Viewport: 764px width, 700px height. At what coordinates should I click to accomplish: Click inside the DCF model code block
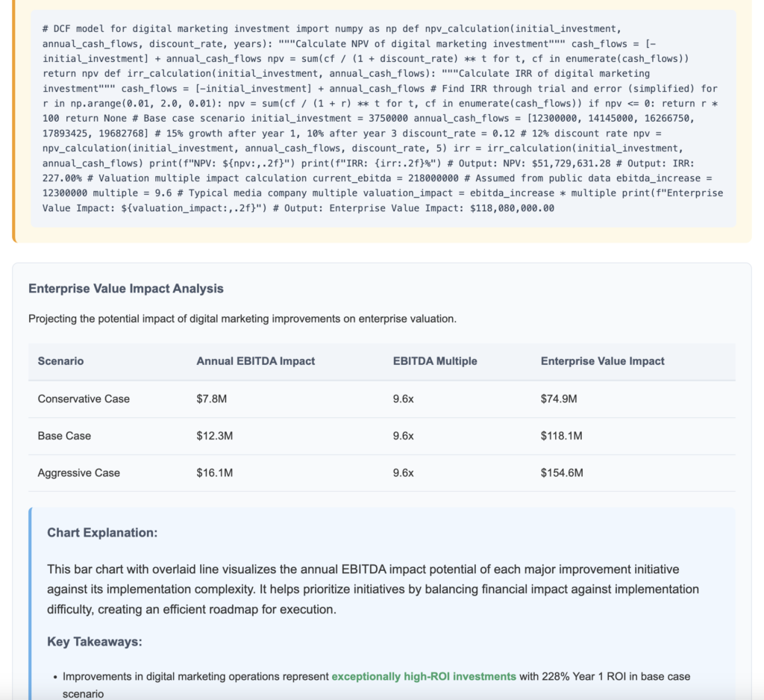tap(382, 119)
